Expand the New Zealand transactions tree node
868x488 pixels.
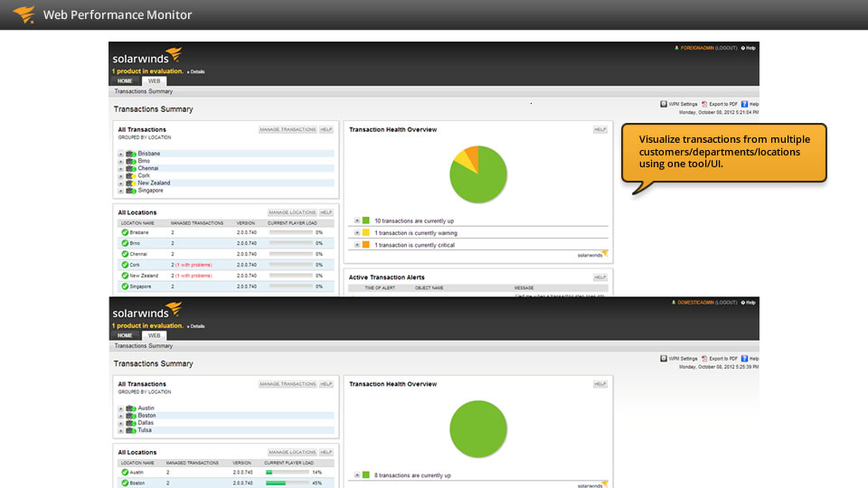tap(120, 183)
